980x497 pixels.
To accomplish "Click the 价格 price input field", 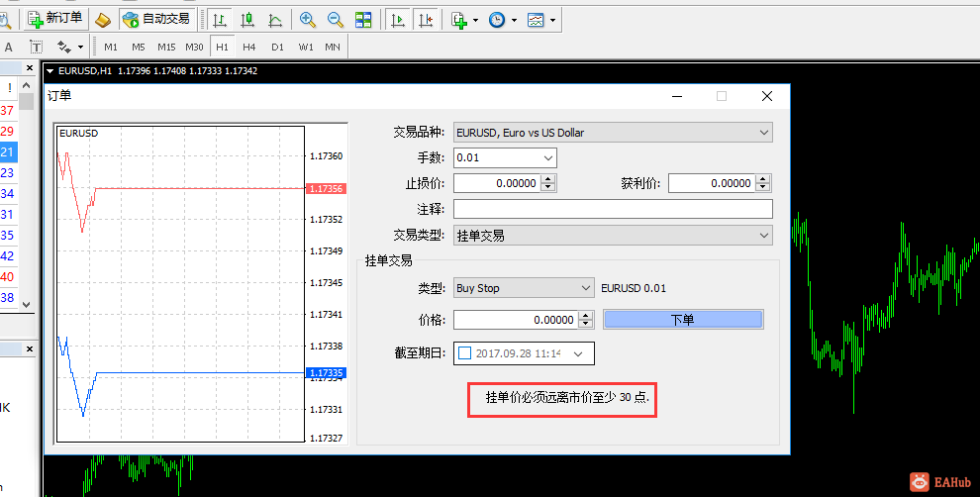I will pos(515,320).
